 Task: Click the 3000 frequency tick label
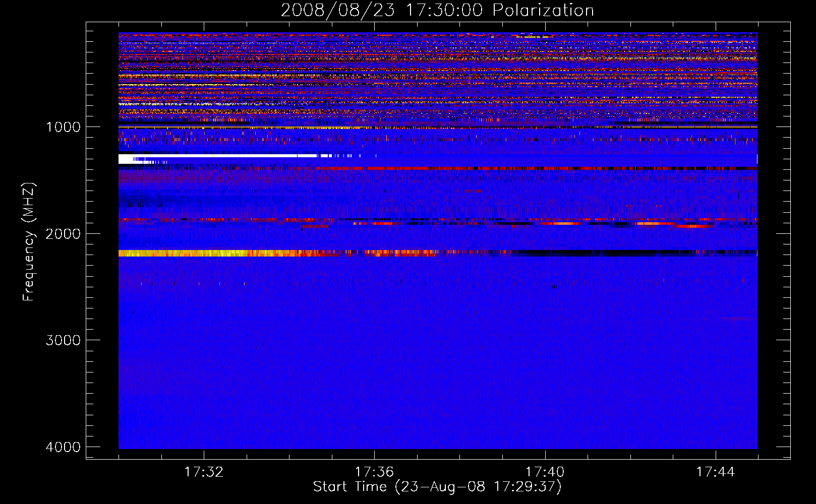63,340
